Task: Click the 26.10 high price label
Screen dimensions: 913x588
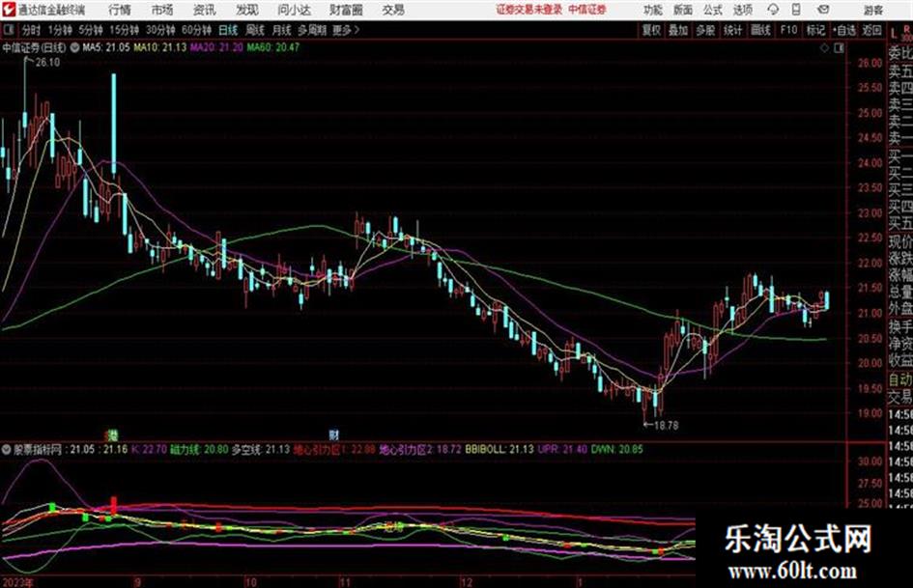Action: (x=47, y=63)
